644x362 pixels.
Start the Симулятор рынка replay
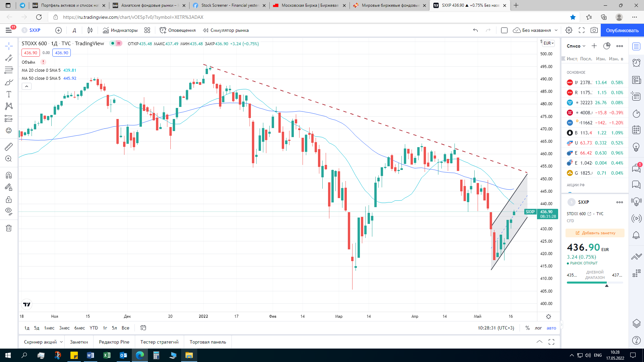(x=226, y=30)
